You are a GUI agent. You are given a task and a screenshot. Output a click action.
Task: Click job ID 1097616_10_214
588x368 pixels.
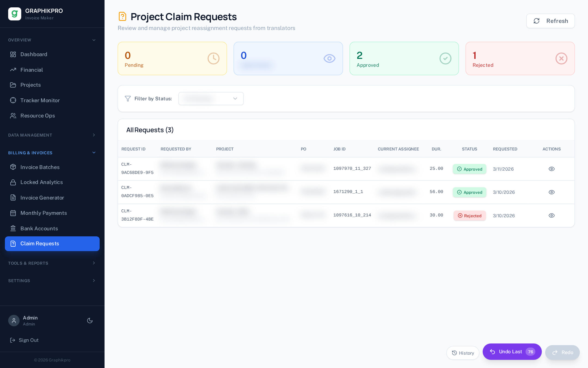pos(352,215)
